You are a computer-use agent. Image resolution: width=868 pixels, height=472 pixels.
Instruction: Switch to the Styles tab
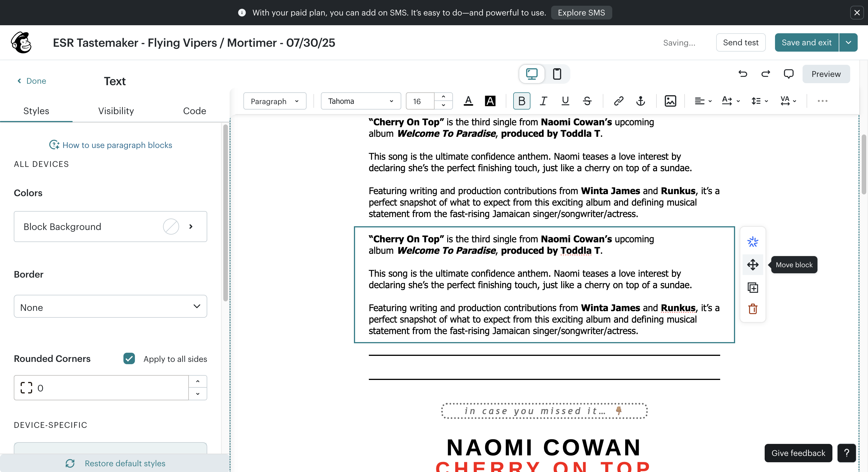click(36, 111)
